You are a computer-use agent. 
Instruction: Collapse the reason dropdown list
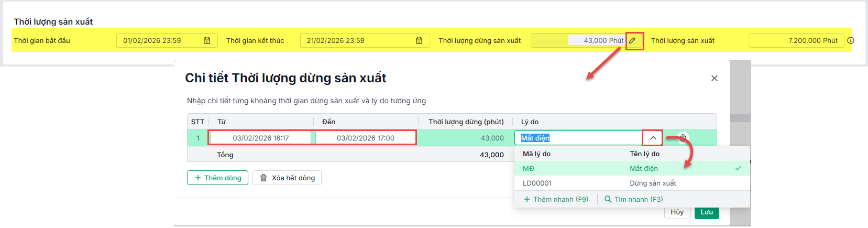[653, 138]
